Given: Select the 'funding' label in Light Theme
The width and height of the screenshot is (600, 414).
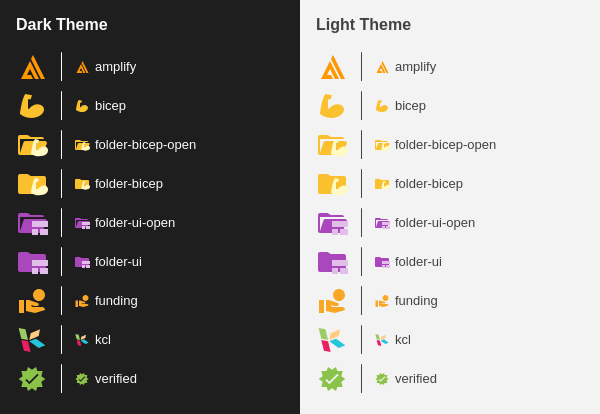Looking at the screenshot, I should (x=416, y=301).
